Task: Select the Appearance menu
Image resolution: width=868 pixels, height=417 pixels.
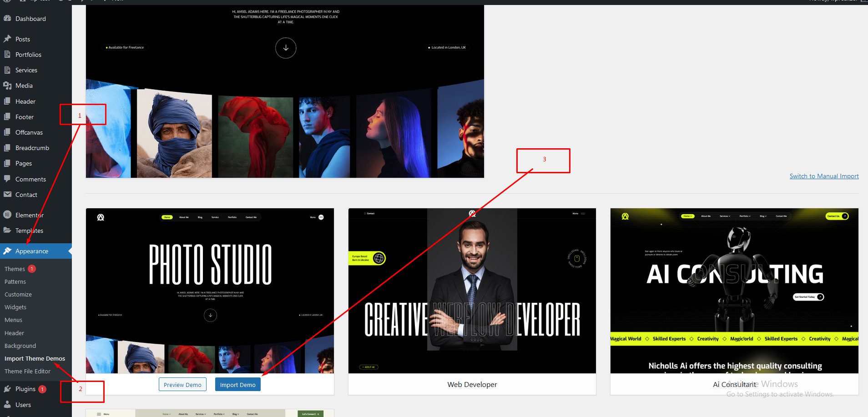Action: click(x=36, y=251)
